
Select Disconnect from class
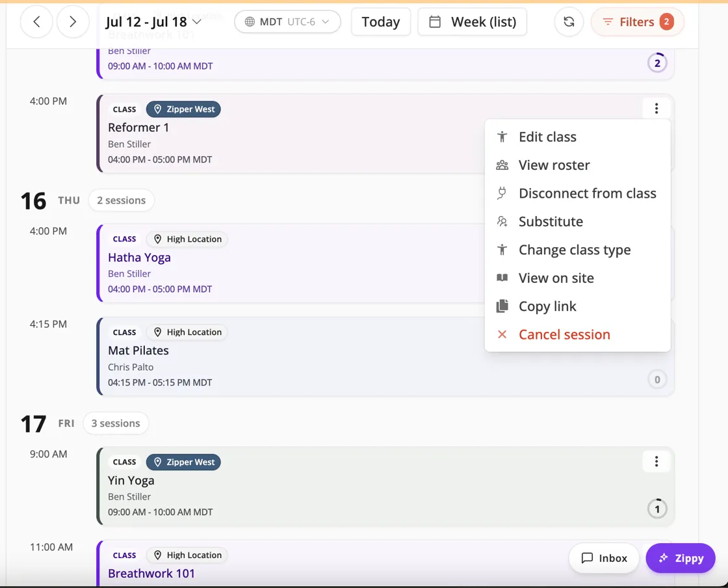tap(577, 193)
